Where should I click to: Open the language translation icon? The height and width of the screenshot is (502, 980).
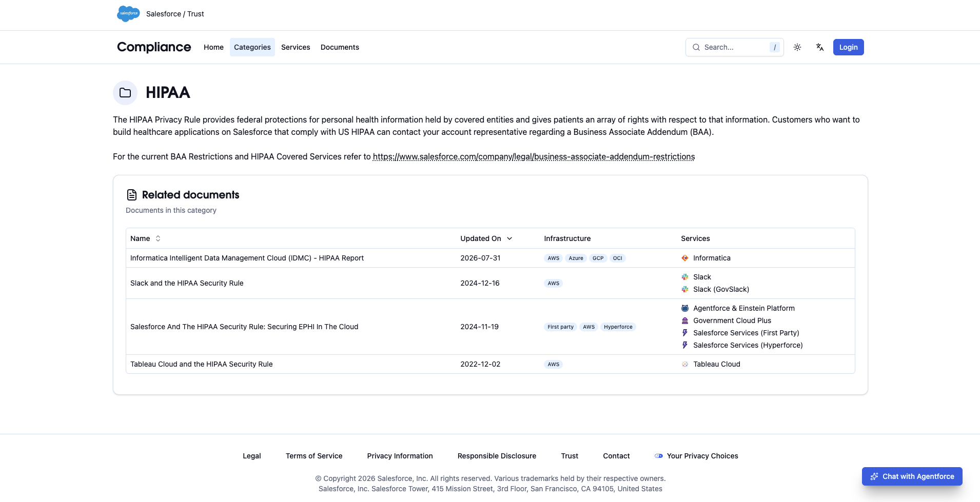tap(820, 47)
